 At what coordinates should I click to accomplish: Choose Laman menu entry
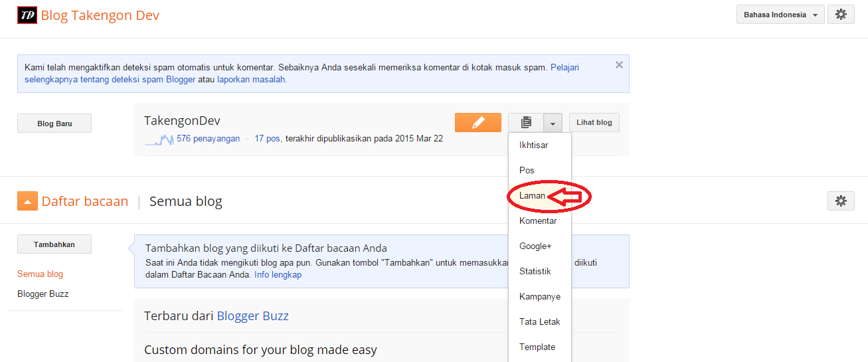coord(539,196)
